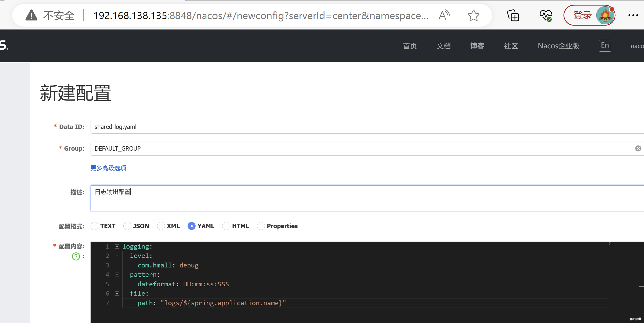Click the code editor minimap preview
Screen dimensions: 644x323
point(614,243)
